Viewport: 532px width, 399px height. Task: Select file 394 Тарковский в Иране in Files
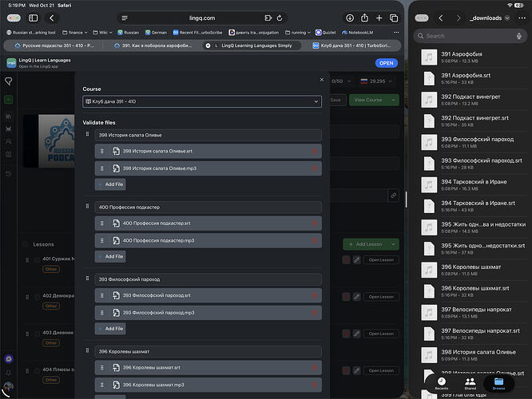pyautogui.click(x=474, y=185)
